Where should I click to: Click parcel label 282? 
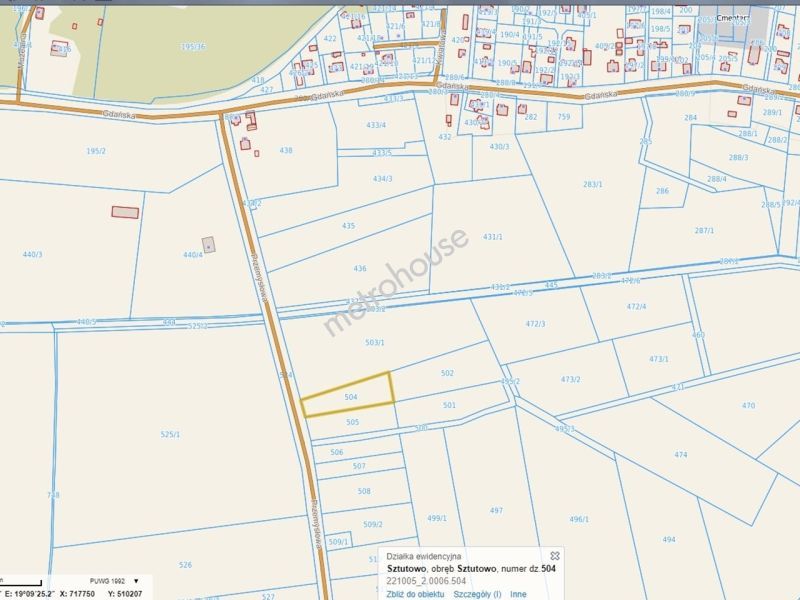tap(531, 117)
